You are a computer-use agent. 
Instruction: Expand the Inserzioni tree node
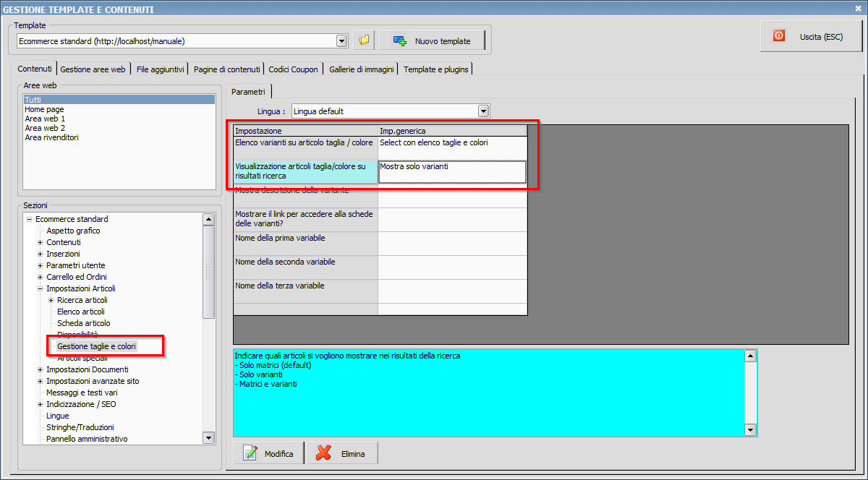[40, 254]
